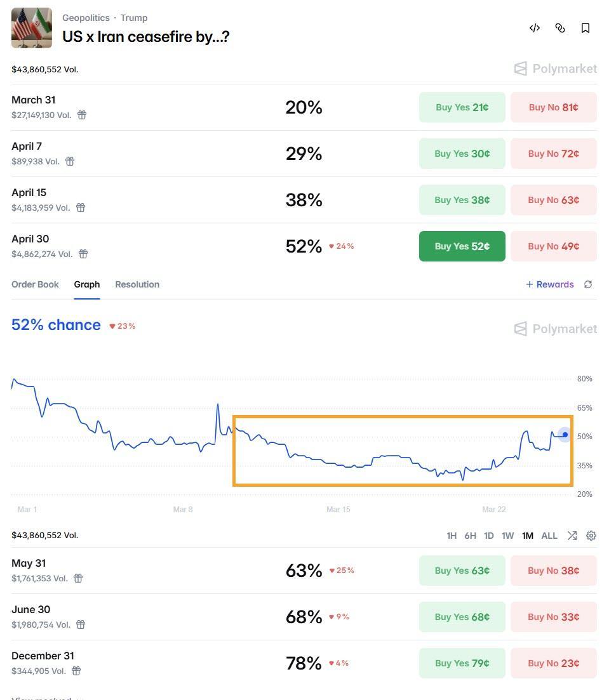Click the gift icon under December 31
Image resolution: width=616 pixels, height=700 pixels.
click(x=76, y=671)
